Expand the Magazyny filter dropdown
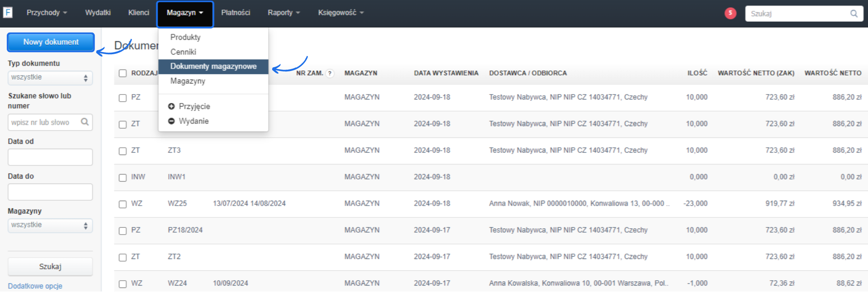This screenshot has width=868, height=301. pos(50,226)
